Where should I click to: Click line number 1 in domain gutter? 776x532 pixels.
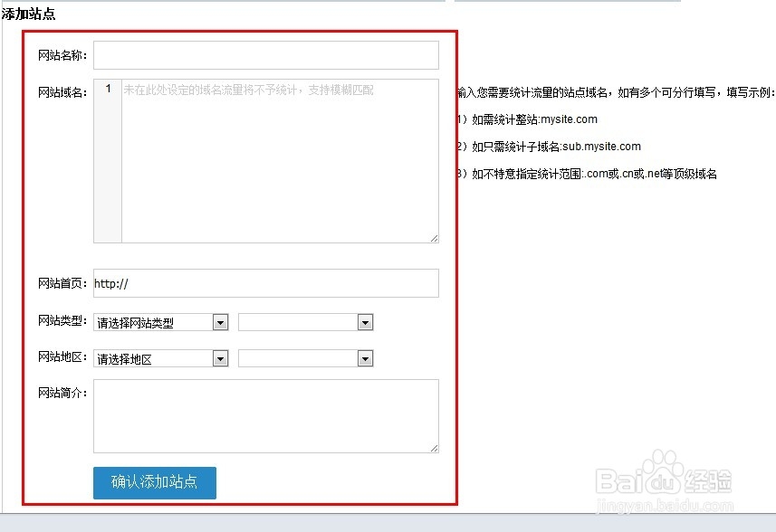pos(108,89)
